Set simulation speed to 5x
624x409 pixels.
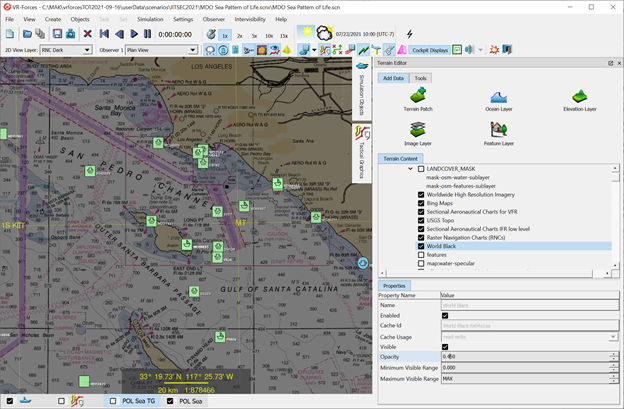(254, 36)
